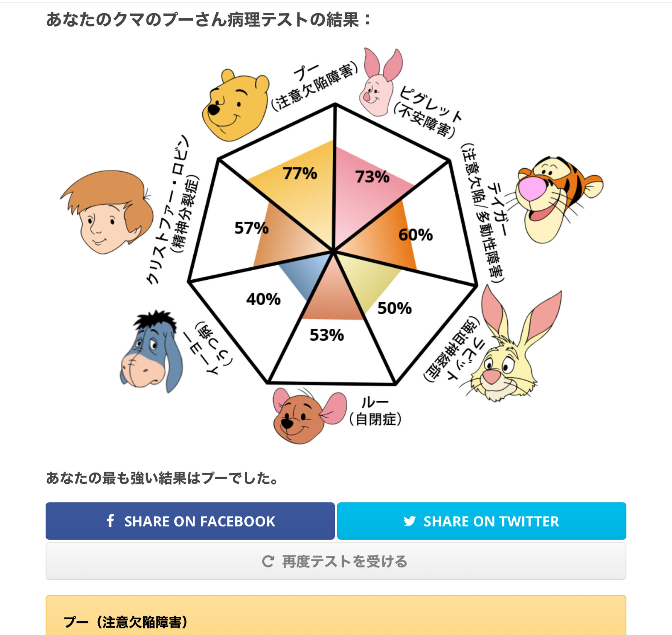Click the Facebook logo icon
672x635 pixels.
(110, 521)
